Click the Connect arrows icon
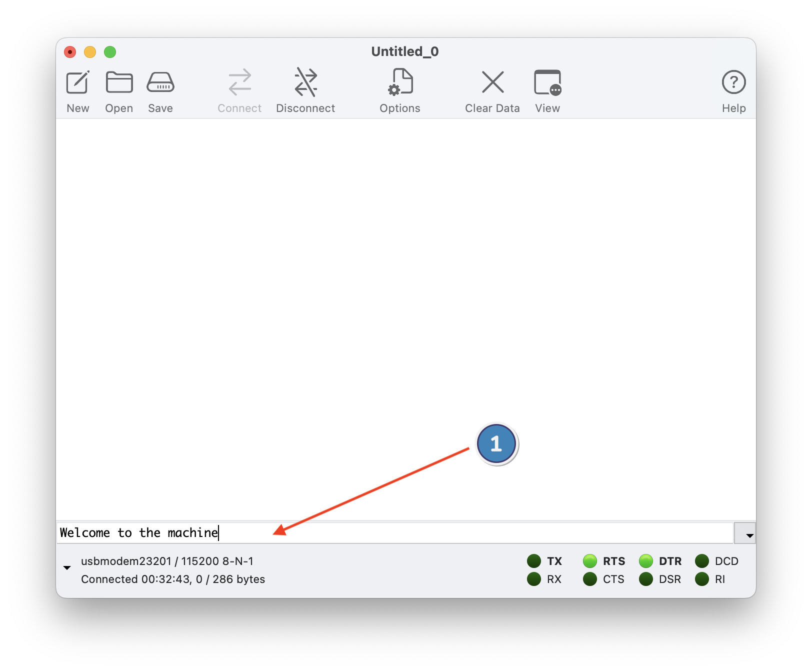Viewport: 812px width, 672px height. click(239, 83)
